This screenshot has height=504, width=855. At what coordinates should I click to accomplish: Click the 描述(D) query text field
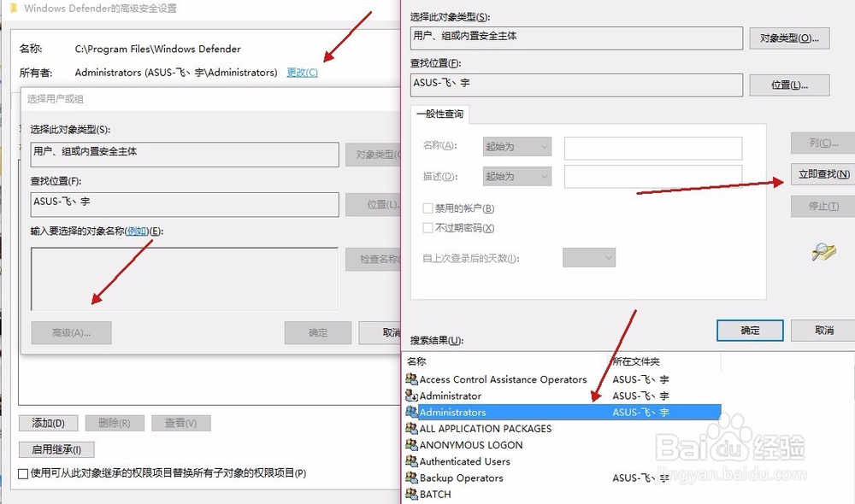pyautogui.click(x=653, y=177)
